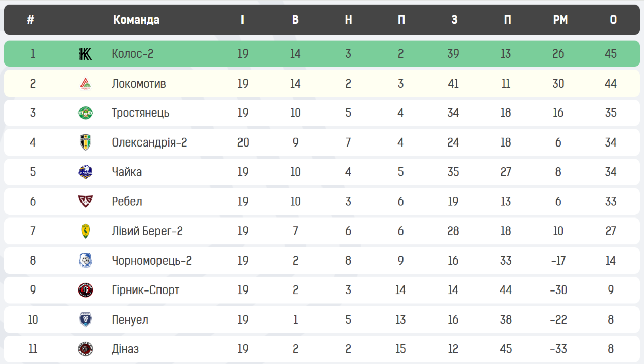The width and height of the screenshot is (644, 364).
Task: Click the Лівий Берег-2 yellow crest
Action: click(86, 231)
